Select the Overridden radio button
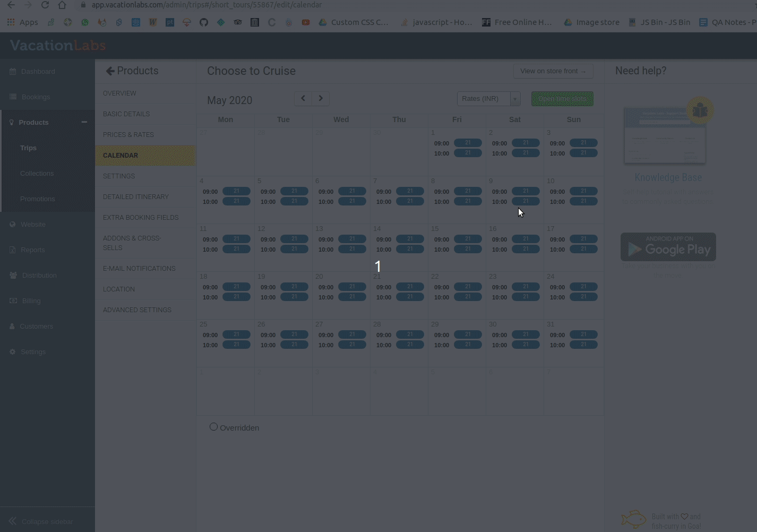Screen dimensions: 757x532 coord(213,427)
